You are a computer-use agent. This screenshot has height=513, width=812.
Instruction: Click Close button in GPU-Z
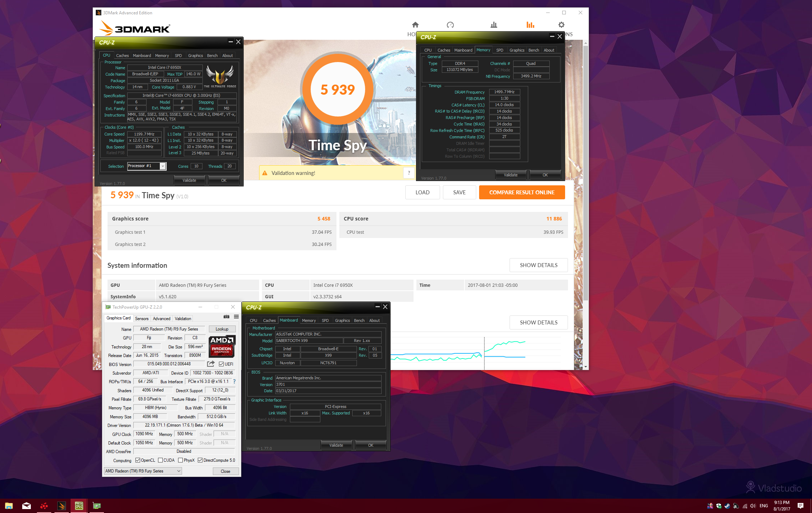(x=225, y=471)
